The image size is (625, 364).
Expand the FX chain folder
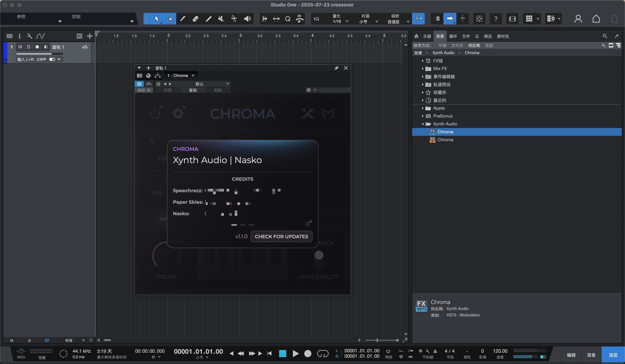[423, 61]
